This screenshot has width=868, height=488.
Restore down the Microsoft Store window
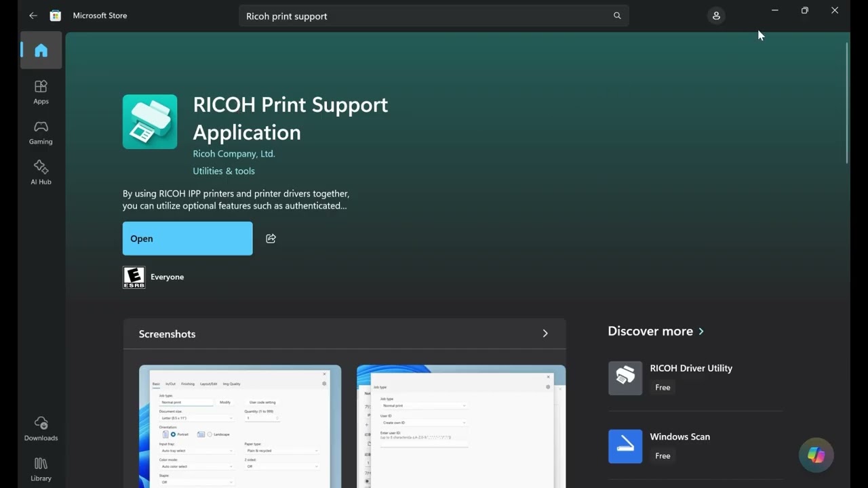(804, 10)
